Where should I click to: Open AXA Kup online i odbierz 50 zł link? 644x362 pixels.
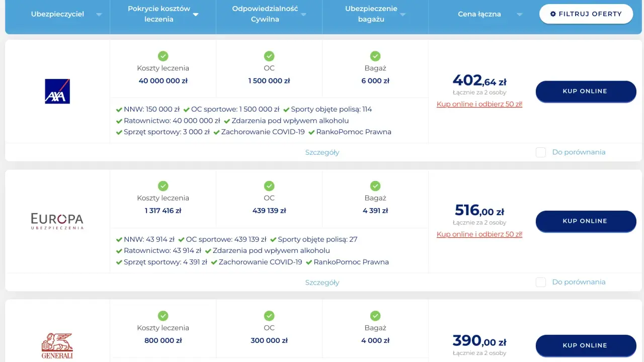tap(479, 104)
